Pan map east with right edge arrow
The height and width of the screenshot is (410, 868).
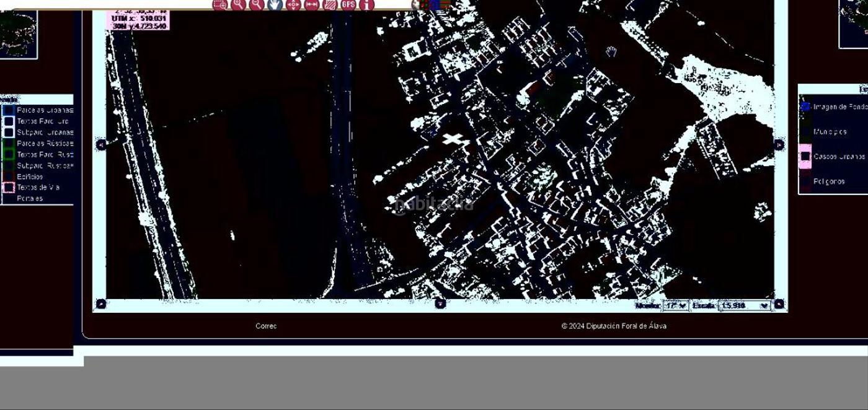pyautogui.click(x=779, y=145)
